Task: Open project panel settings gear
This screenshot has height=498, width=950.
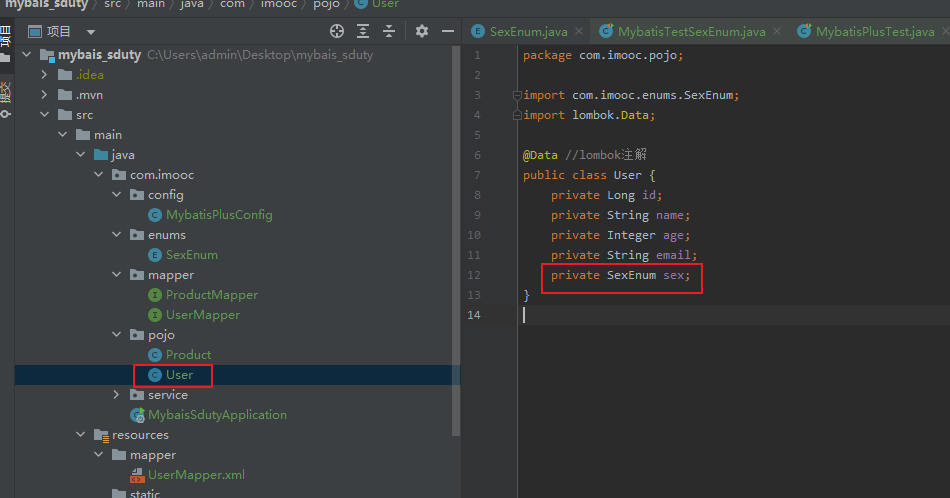Action: 422,32
